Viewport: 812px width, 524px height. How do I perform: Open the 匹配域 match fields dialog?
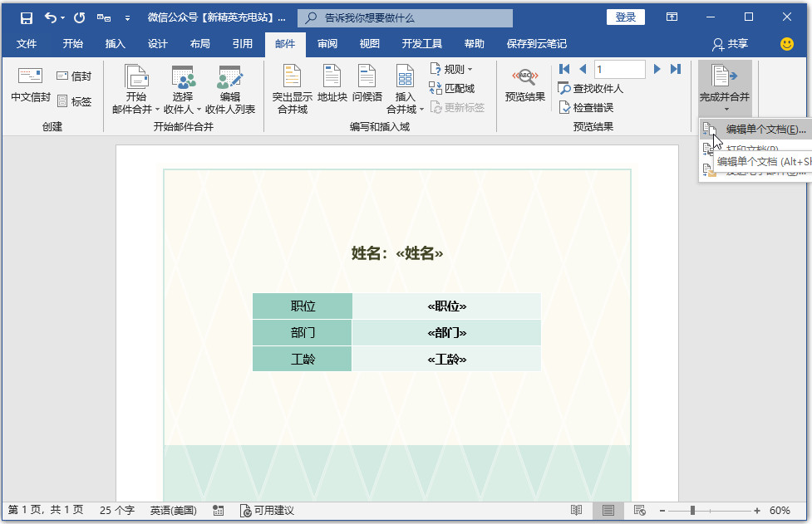[452, 87]
